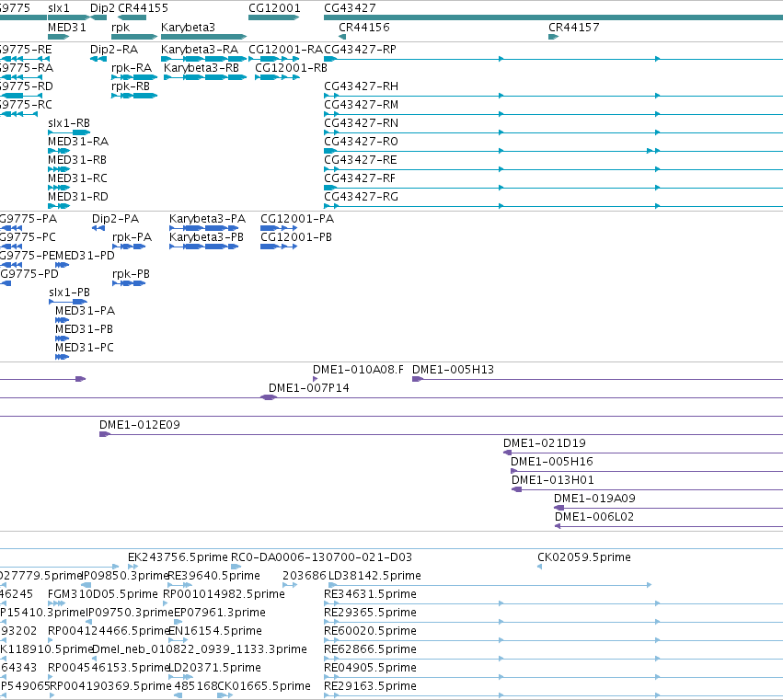Select the CG43427-RF transcript label
This screenshot has width=783, height=700.
(360, 178)
